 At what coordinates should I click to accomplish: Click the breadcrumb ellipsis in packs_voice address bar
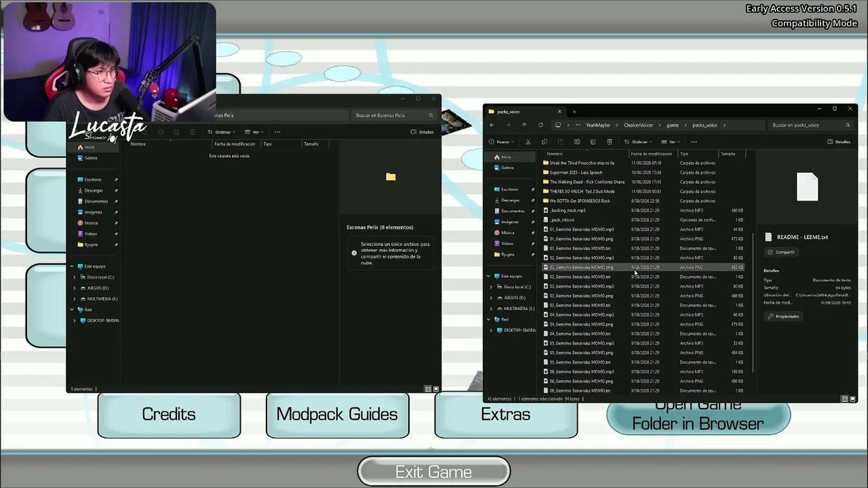click(x=577, y=125)
